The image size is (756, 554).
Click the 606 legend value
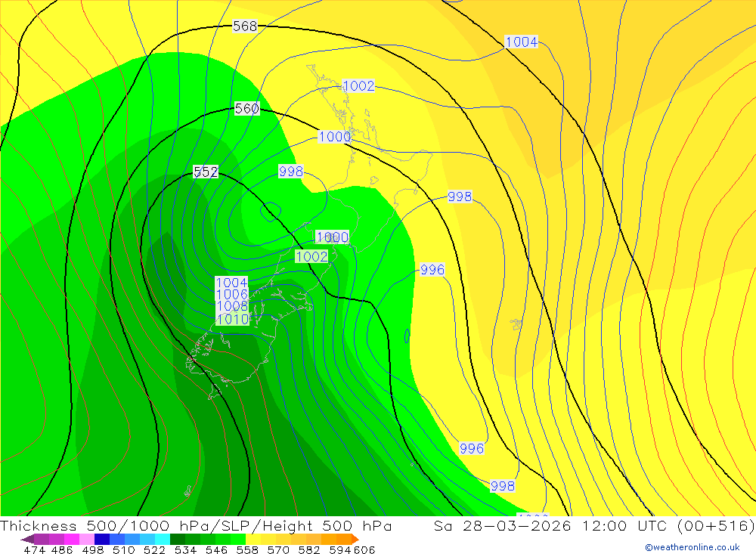click(364, 549)
